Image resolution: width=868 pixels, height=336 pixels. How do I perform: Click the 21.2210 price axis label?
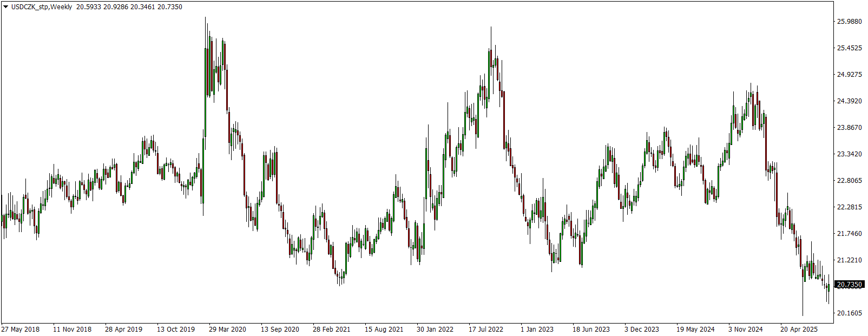coord(849,260)
